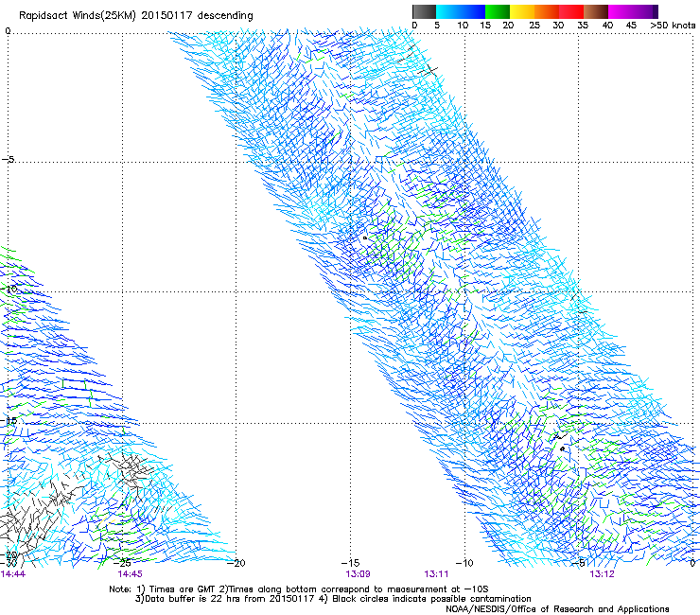Click the 0 latitude label at top left
The height and width of the screenshot is (615, 700).
(x=8, y=31)
